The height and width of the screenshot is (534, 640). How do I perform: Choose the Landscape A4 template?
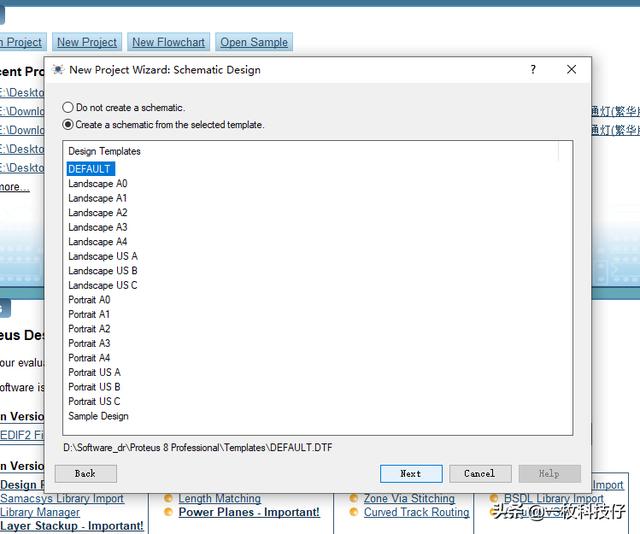coord(98,242)
